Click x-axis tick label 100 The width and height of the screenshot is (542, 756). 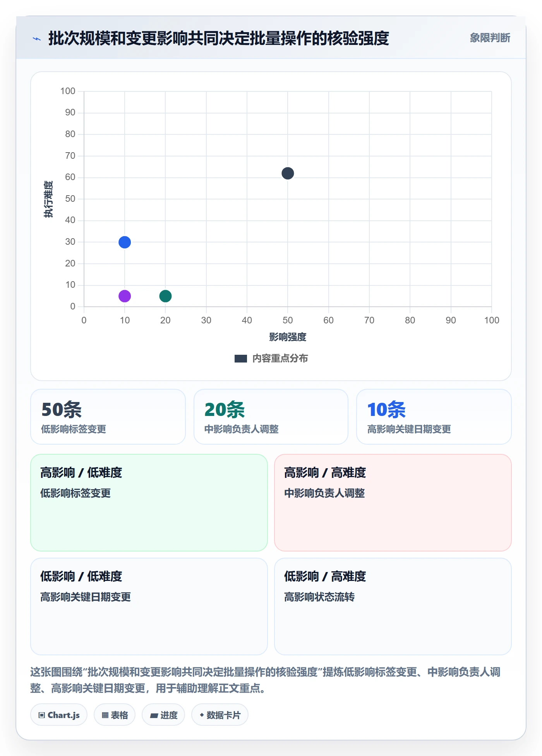[492, 320]
